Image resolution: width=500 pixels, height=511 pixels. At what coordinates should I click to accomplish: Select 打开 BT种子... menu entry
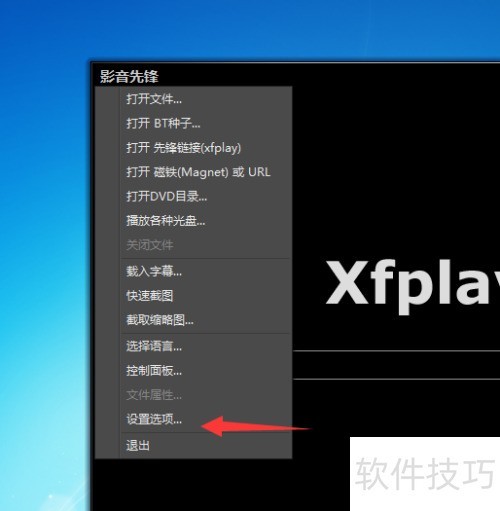coord(194,123)
